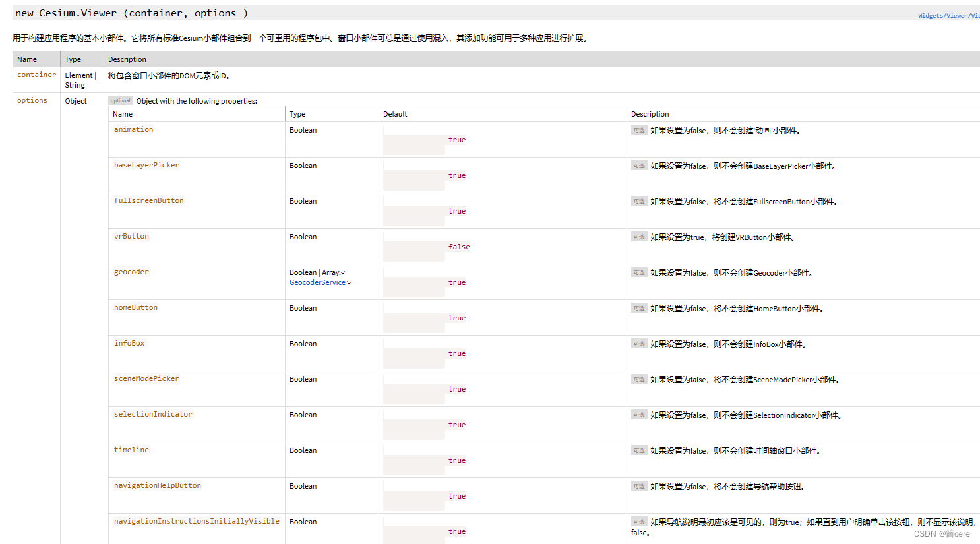Click the gray 'optional' badge beside 'Object with the following properties'
980x544 pixels.
tap(121, 101)
